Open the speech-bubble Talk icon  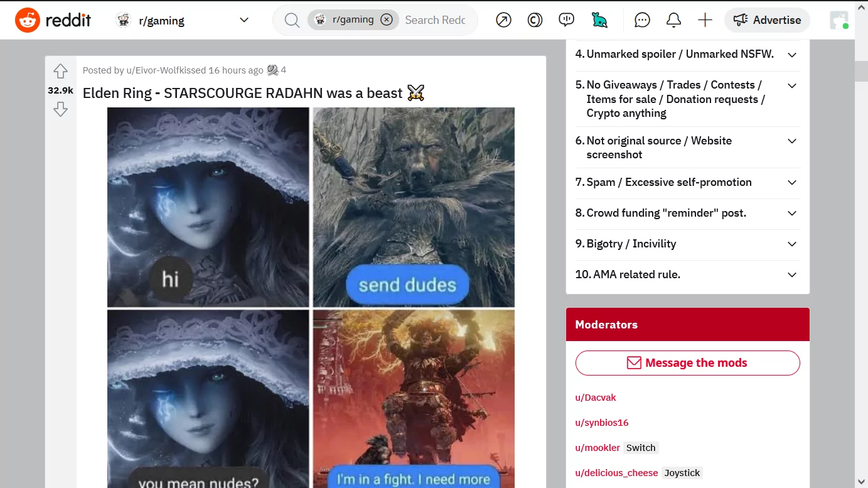click(566, 20)
